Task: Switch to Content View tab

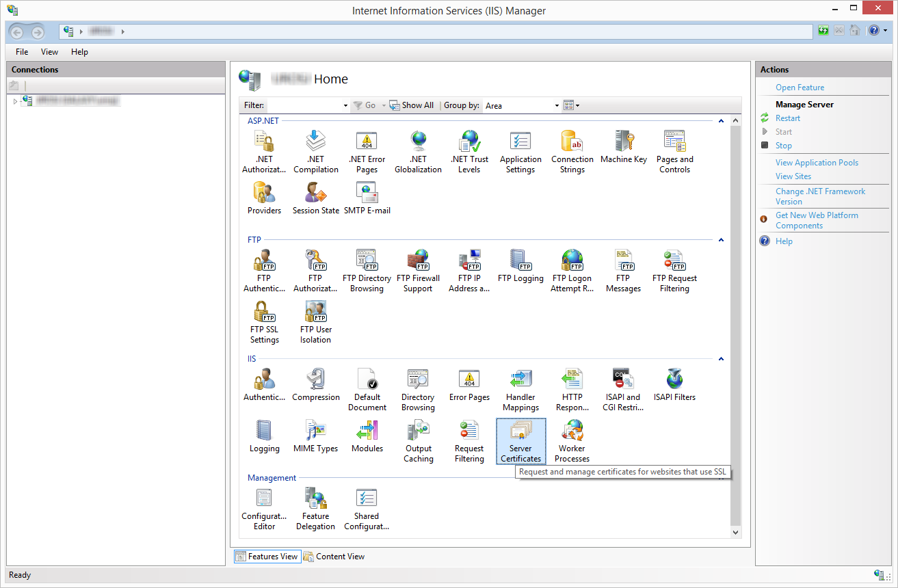Action: coord(334,557)
